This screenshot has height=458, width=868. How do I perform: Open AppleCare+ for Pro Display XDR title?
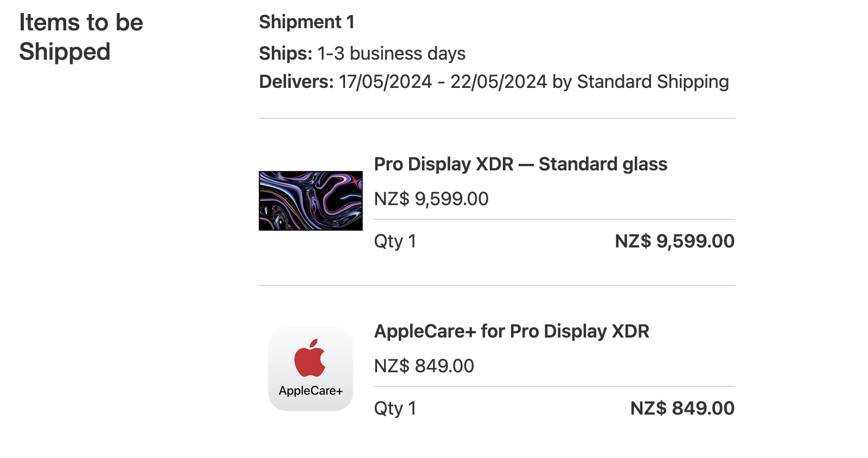coord(511,331)
